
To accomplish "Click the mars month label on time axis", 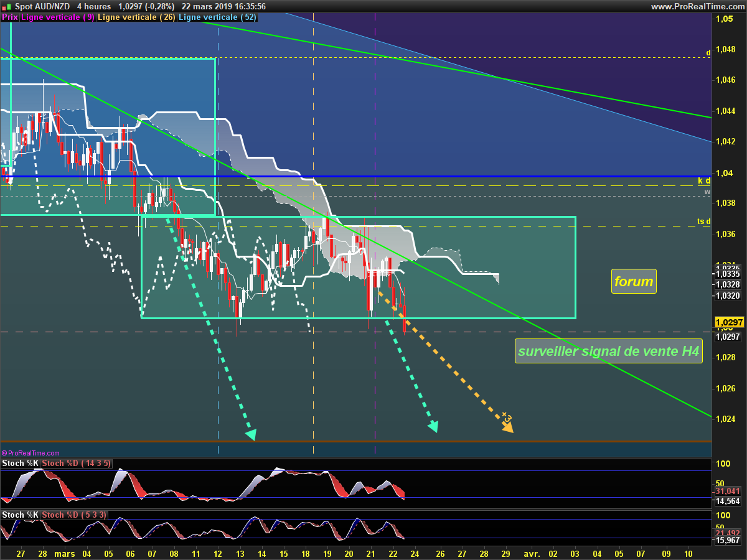I will [x=64, y=553].
